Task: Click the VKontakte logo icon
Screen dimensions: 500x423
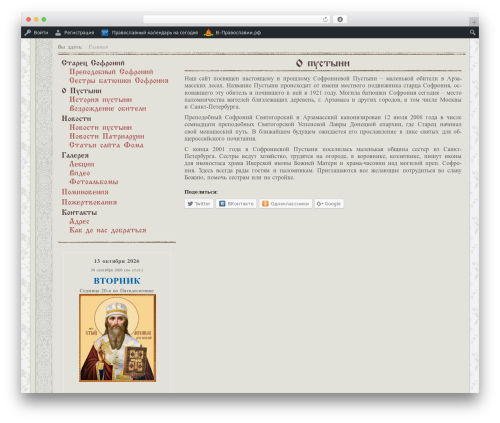Action: coord(222,204)
